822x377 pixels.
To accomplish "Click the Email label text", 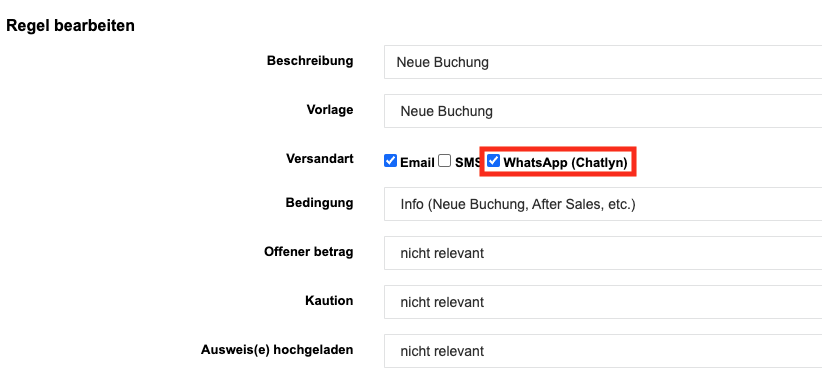I will click(x=417, y=163).
